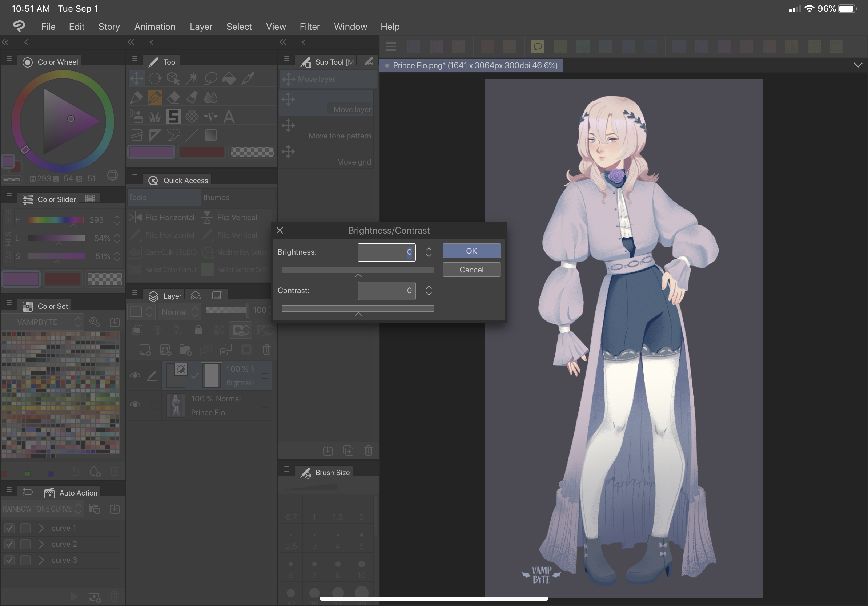Click Cancel in Brightness/Contrast dialog
868x606 pixels.
click(x=471, y=270)
